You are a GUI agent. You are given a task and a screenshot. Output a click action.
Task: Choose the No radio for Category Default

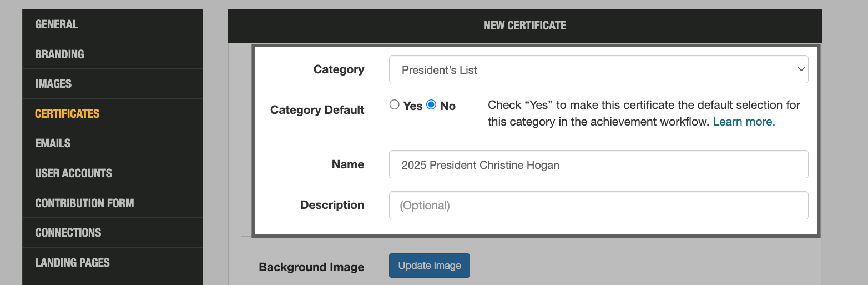(x=431, y=104)
